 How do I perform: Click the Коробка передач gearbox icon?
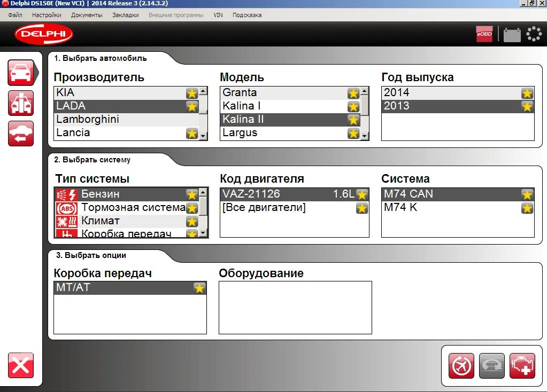67,233
